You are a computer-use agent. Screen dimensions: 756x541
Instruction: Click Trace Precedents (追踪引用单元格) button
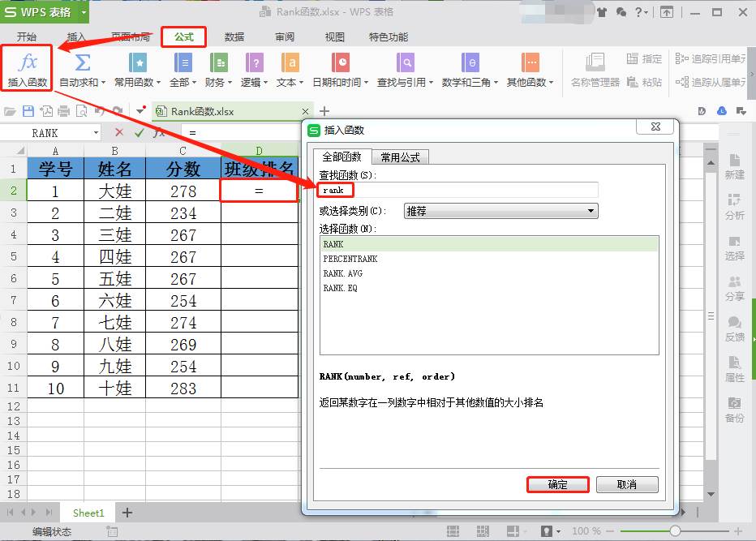[x=711, y=59]
